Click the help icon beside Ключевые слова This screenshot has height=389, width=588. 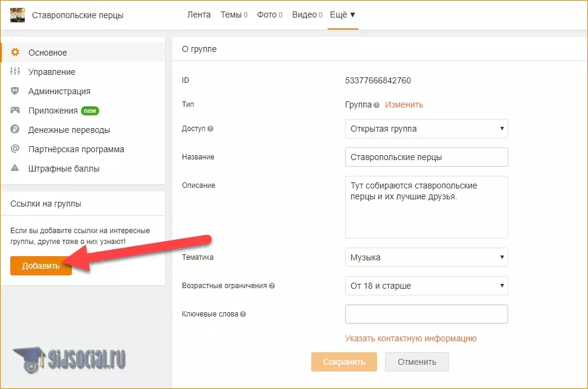coord(243,314)
